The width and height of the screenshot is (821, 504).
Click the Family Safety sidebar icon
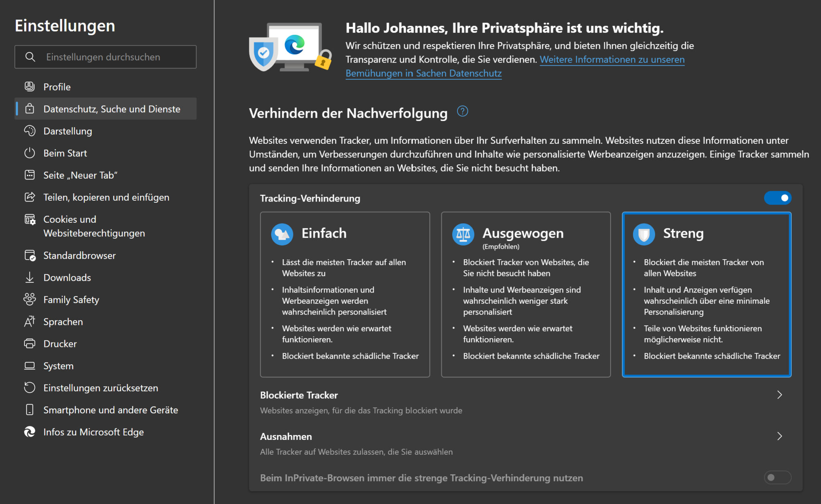(30, 299)
